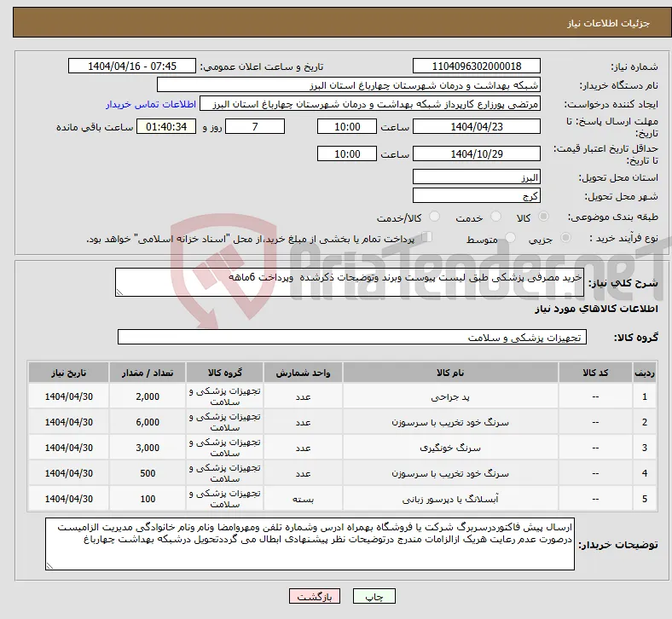This screenshot has height=619, width=672.
Task: Click item name سرنگ خود تخریب in row 4
Action: [x=450, y=473]
